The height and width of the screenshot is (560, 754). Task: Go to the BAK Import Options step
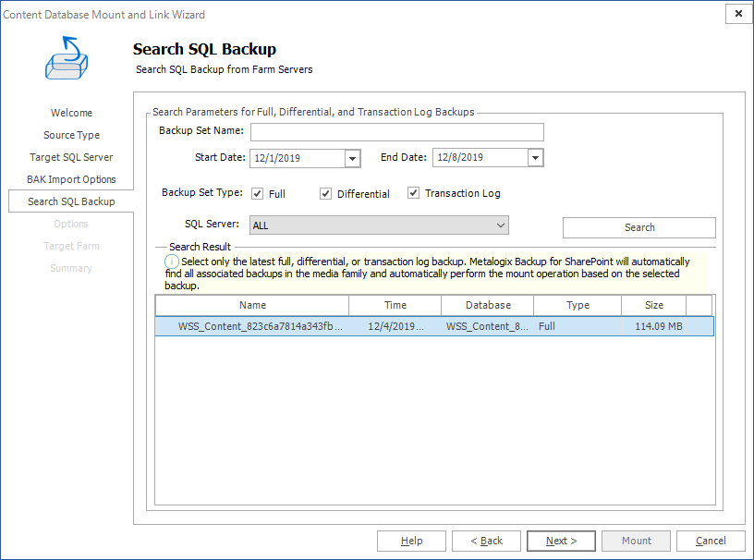pos(71,179)
